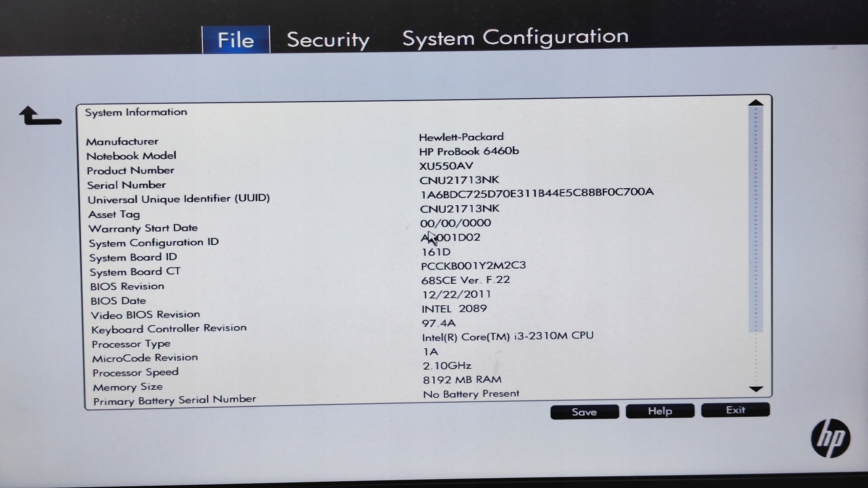The height and width of the screenshot is (488, 868).
Task: Select the Universal Unique Identifier label
Action: click(179, 199)
